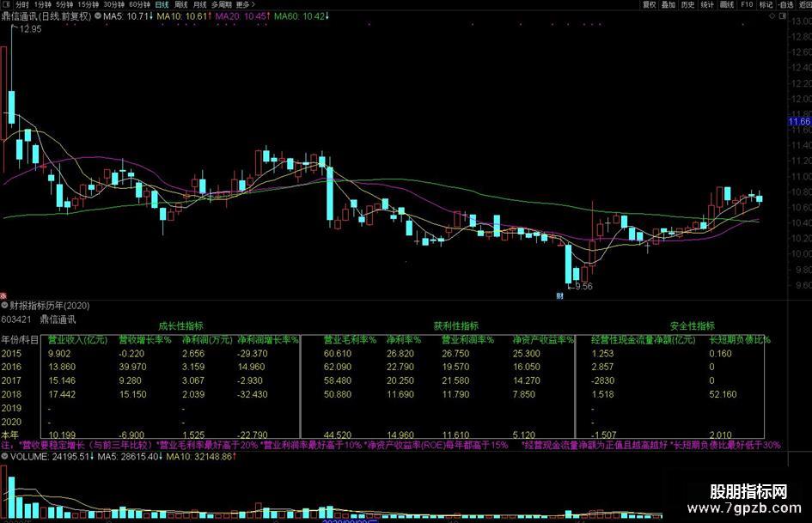The height and width of the screenshot is (523, 812).
Task: Open the 统计 statistics button
Action: pyautogui.click(x=707, y=4)
